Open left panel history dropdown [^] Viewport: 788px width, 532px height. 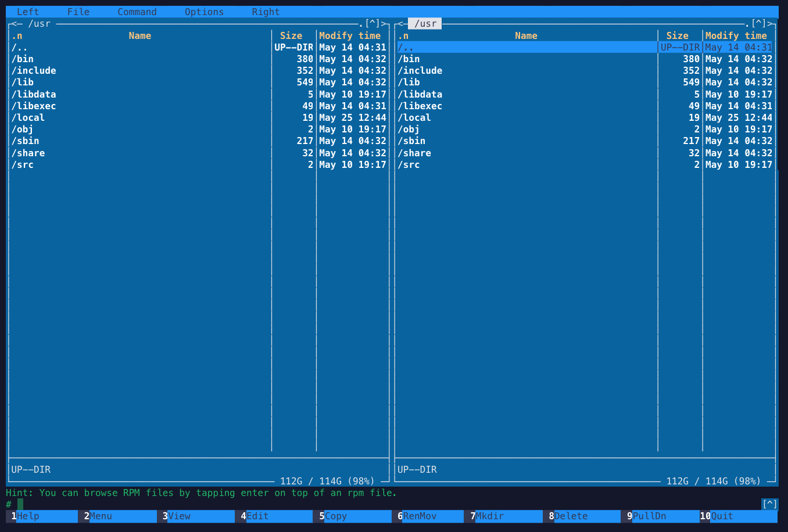[x=372, y=24]
